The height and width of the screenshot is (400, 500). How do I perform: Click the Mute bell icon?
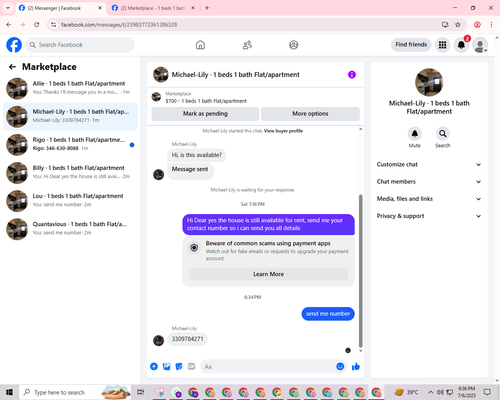(415, 134)
